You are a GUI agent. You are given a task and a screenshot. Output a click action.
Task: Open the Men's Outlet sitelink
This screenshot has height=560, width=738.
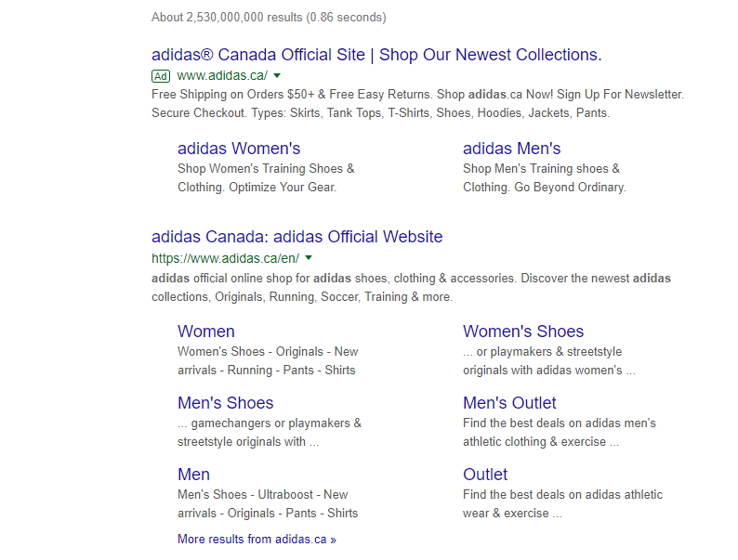click(x=509, y=403)
